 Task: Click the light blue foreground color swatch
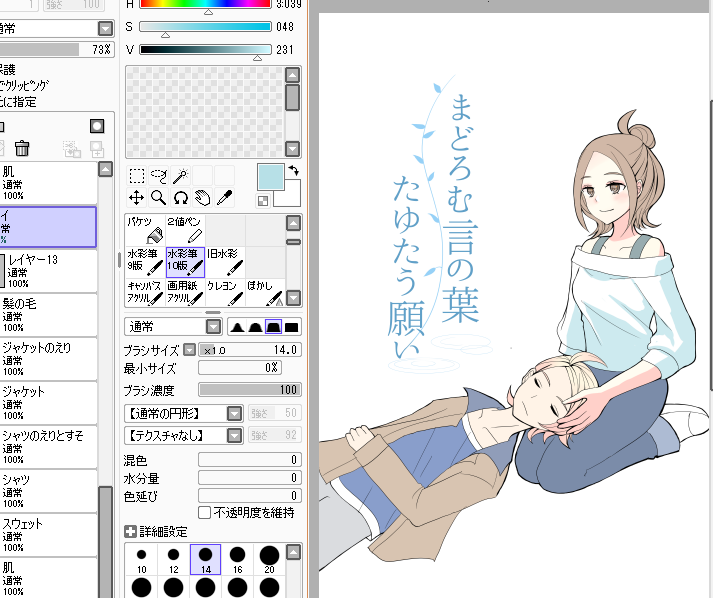[270, 176]
